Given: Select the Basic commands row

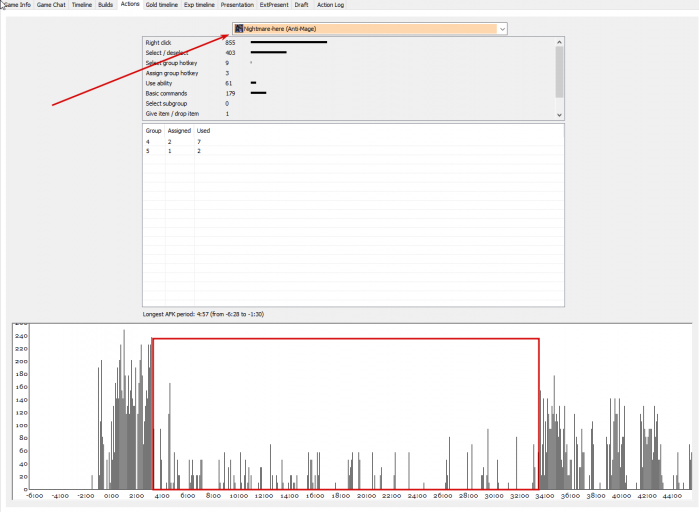Looking at the screenshot, I should click(x=349, y=94).
